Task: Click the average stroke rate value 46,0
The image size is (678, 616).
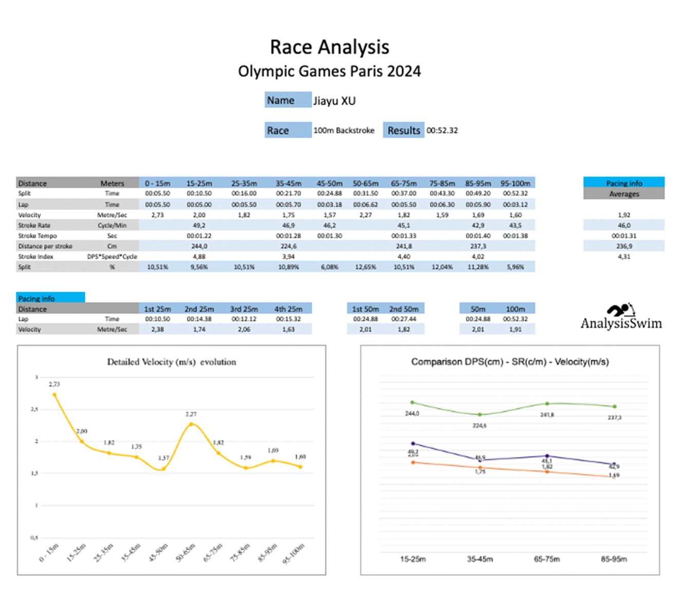Action: pyautogui.click(x=624, y=225)
